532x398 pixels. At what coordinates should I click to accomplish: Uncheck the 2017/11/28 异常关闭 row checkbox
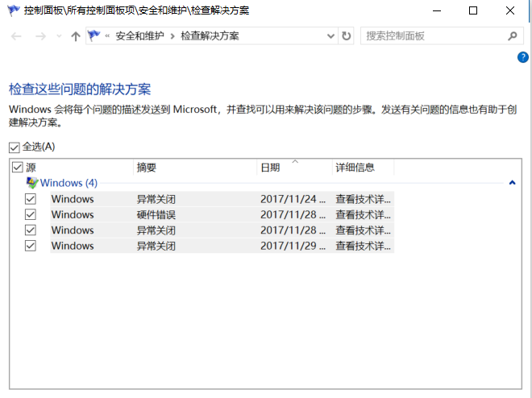[x=31, y=230]
